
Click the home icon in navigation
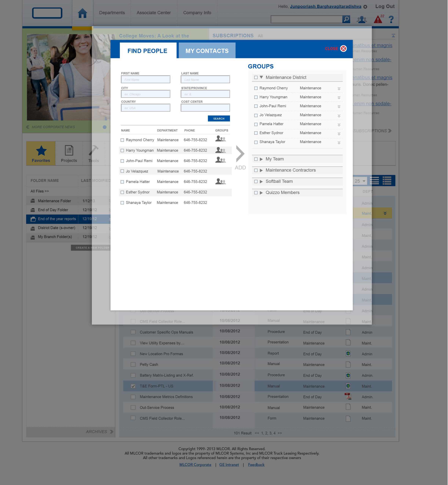coord(82,13)
